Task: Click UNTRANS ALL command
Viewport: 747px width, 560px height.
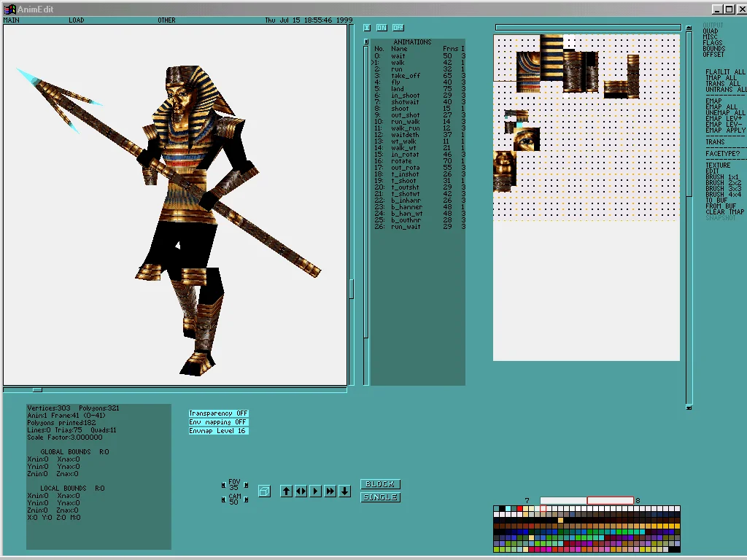Action: [726, 90]
